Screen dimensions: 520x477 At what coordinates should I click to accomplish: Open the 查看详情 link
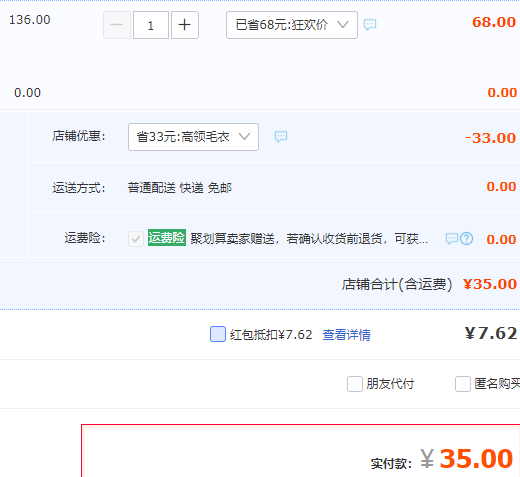[346, 335]
